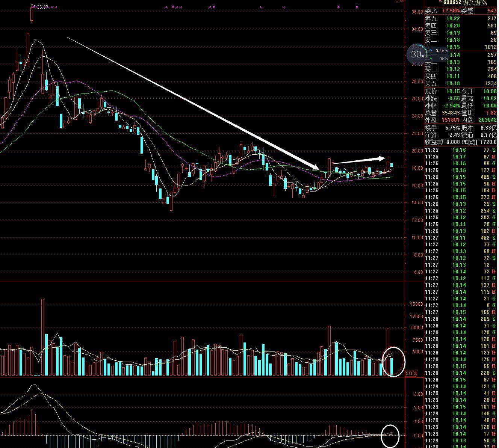Screen dimensions: 499x448
Task: Click the 总量 354843 field
Action: [x=442, y=113]
